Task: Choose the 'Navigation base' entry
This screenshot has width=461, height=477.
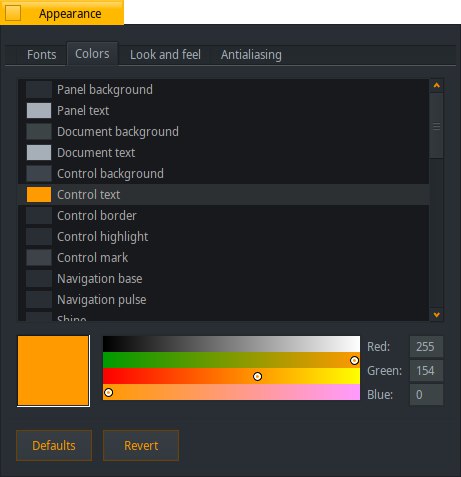Action: (100, 279)
